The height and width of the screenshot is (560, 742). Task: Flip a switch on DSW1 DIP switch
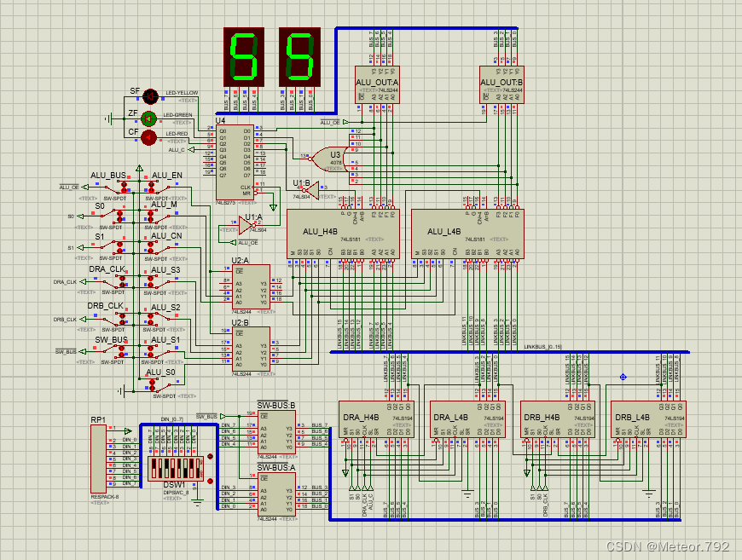click(176, 469)
